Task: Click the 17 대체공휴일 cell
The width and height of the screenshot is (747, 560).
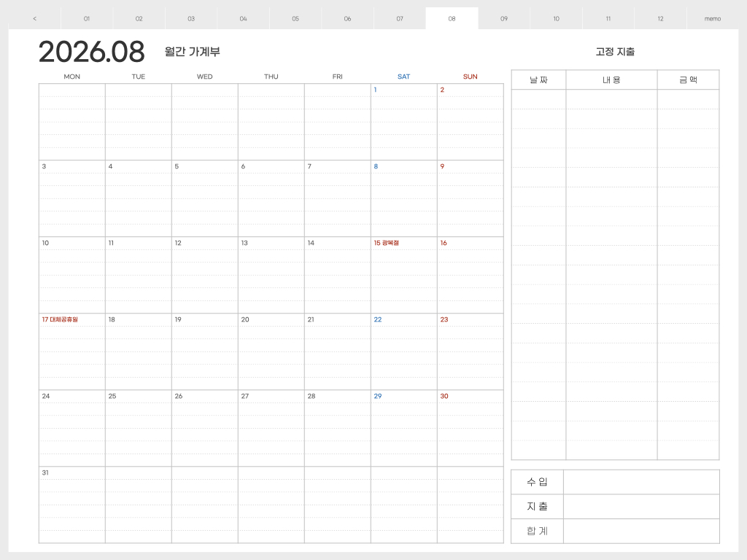Action: click(x=72, y=352)
